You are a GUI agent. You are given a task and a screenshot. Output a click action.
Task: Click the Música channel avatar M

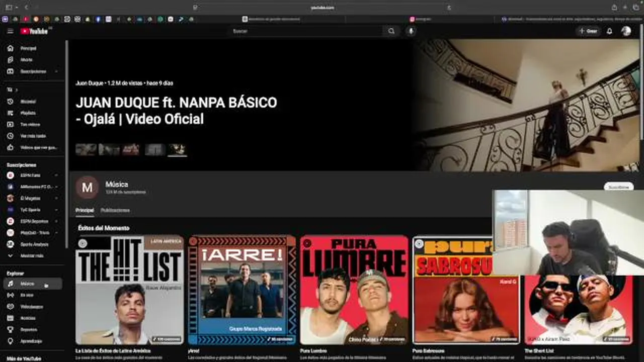point(87,188)
